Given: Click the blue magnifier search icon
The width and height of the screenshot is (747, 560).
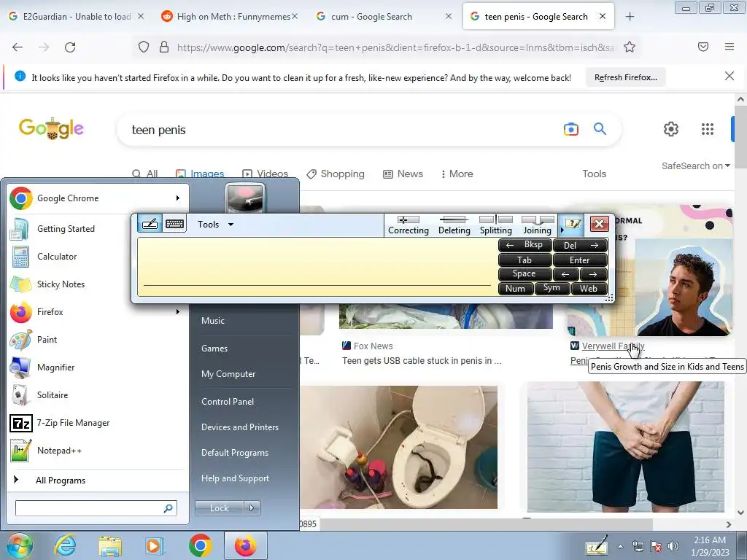Looking at the screenshot, I should click(600, 128).
